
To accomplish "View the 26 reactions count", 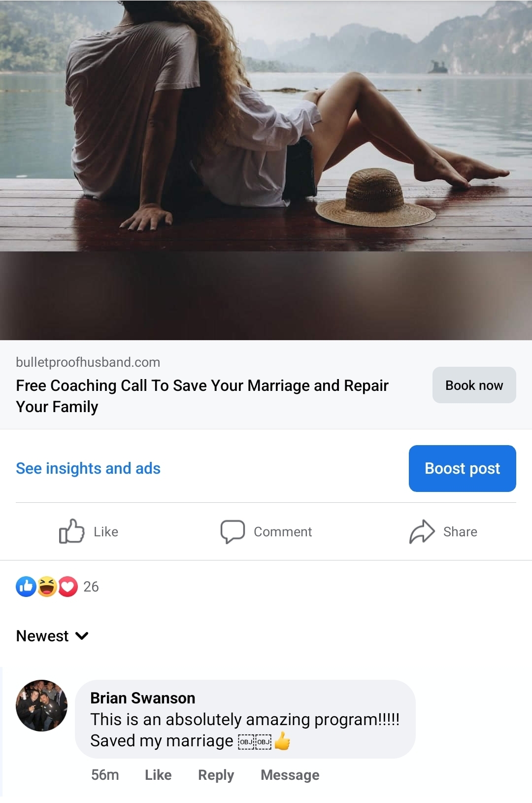I will (x=91, y=587).
